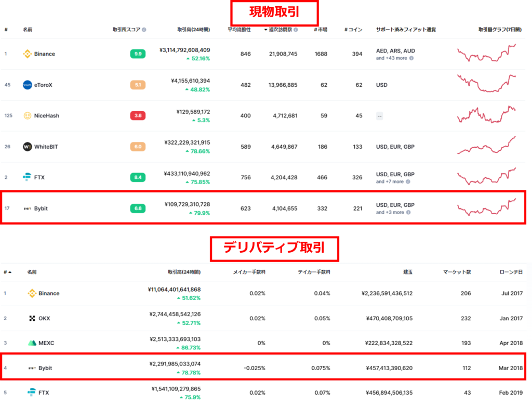
Task: Sort by 建玉 column header
Action: [x=408, y=272]
